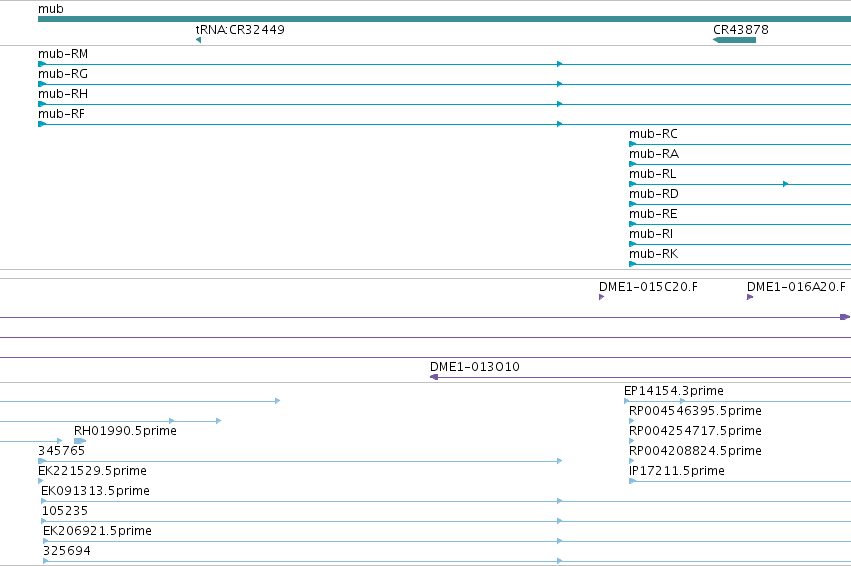Select the 105235 feature label
The image size is (851, 566).
(x=65, y=511)
